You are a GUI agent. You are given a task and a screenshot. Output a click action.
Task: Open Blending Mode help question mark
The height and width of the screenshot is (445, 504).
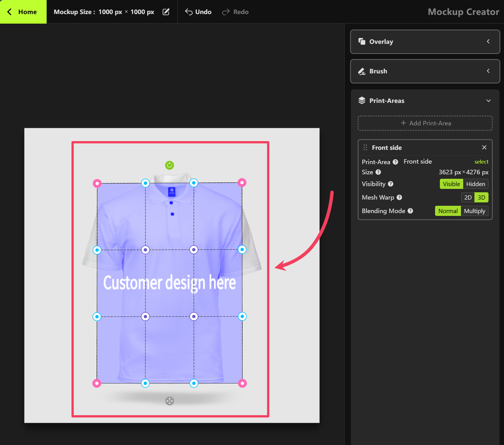[411, 211]
